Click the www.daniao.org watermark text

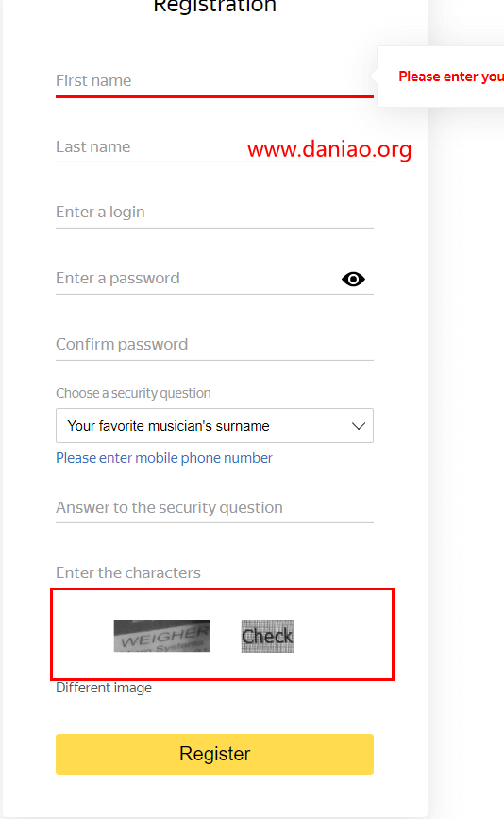(x=329, y=149)
